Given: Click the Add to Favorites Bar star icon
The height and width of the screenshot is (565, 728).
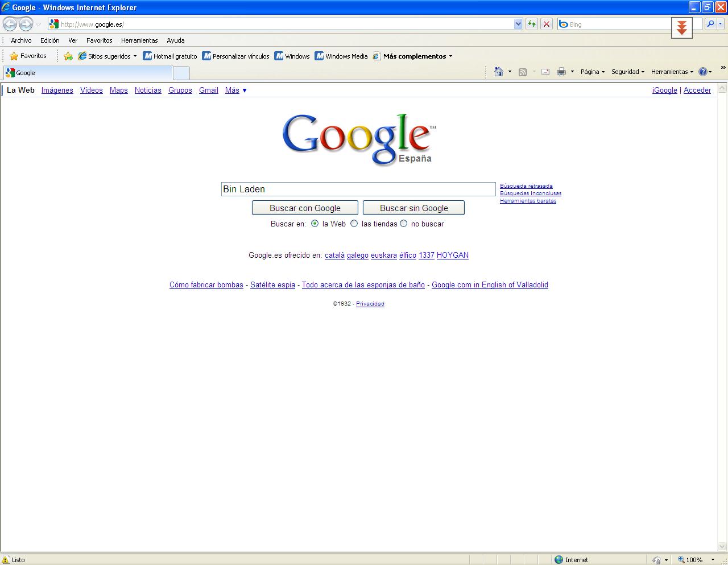Looking at the screenshot, I should 68,56.
